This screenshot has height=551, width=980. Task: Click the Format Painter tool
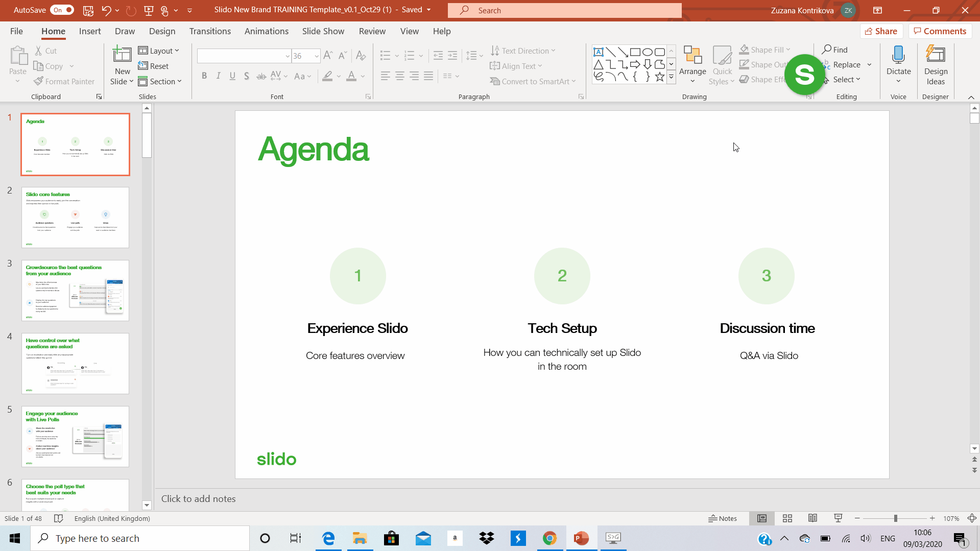tap(64, 81)
